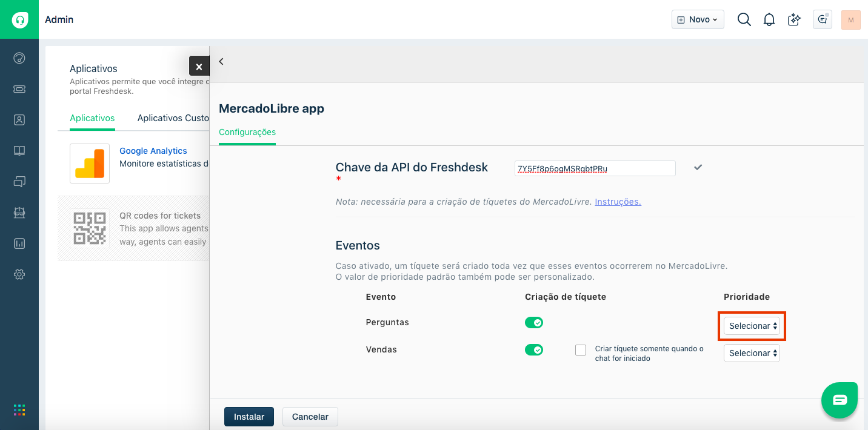Click the Perguntas event label
This screenshot has width=868, height=430.
pyautogui.click(x=387, y=322)
